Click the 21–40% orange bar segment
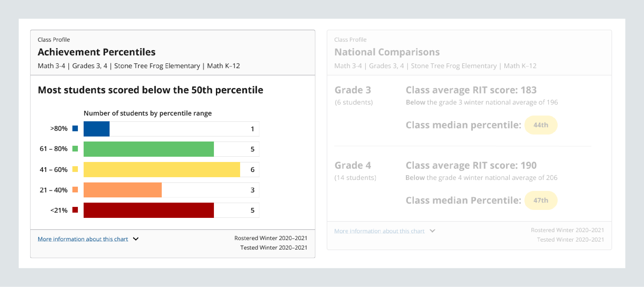644x287 pixels. pyautogui.click(x=123, y=190)
